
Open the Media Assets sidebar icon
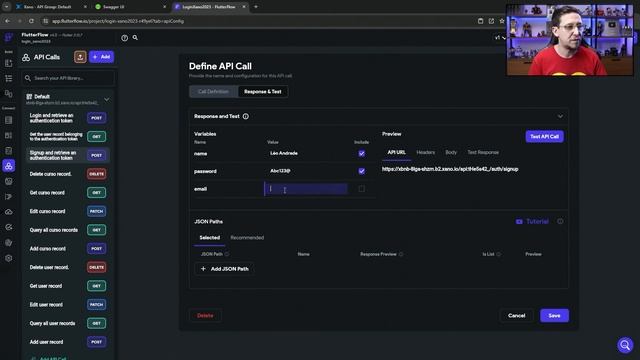coord(9,181)
